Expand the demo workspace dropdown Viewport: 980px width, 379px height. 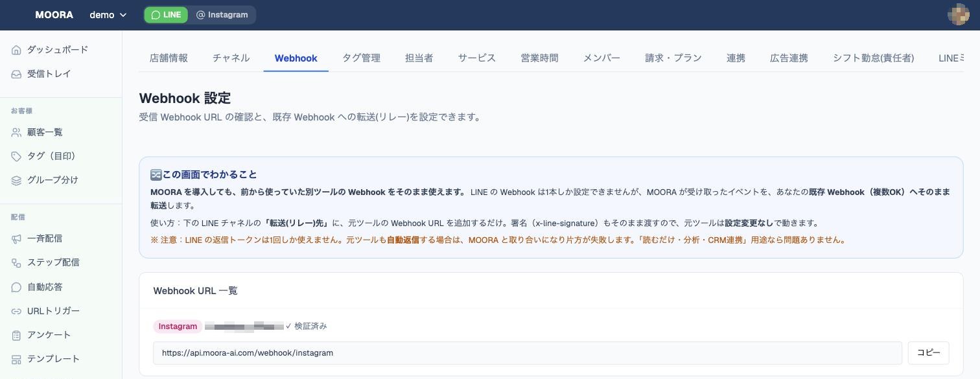[108, 15]
